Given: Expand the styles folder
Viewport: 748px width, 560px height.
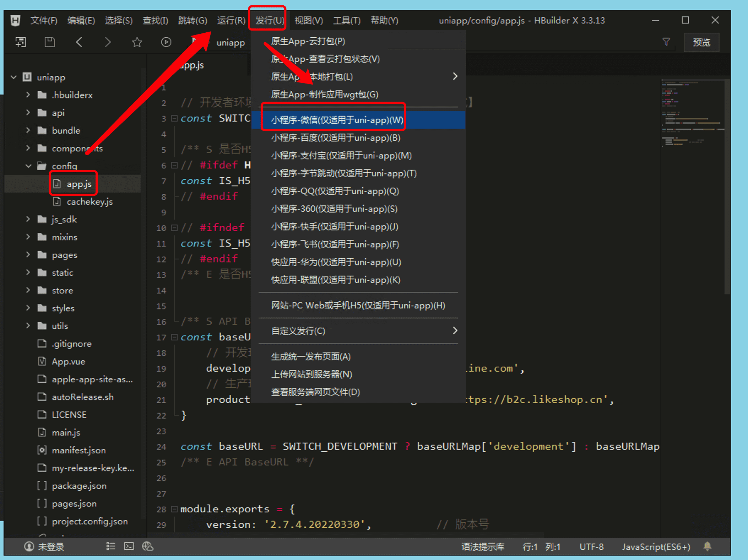Looking at the screenshot, I should point(28,308).
